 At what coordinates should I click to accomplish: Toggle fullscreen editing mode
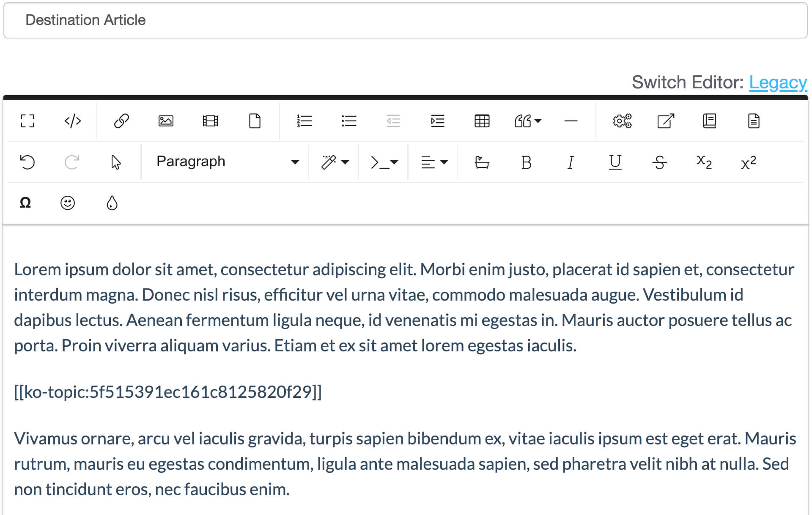pos(27,121)
